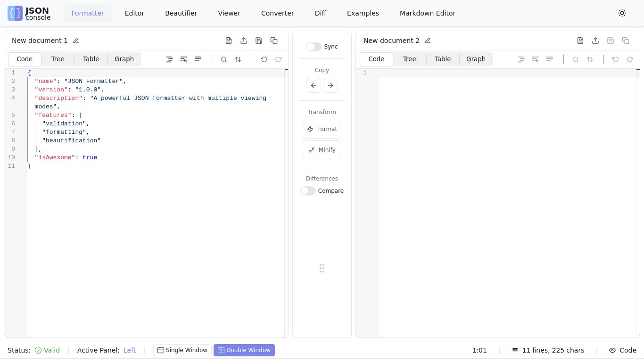This screenshot has width=644, height=362.
Task: Select the Graph tab in right panel
Action: [476, 59]
